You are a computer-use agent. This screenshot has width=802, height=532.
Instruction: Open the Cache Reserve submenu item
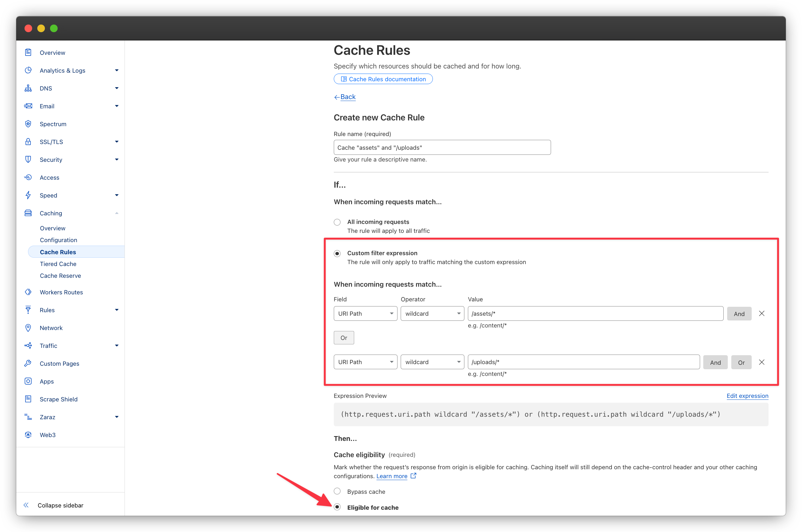pyautogui.click(x=61, y=276)
